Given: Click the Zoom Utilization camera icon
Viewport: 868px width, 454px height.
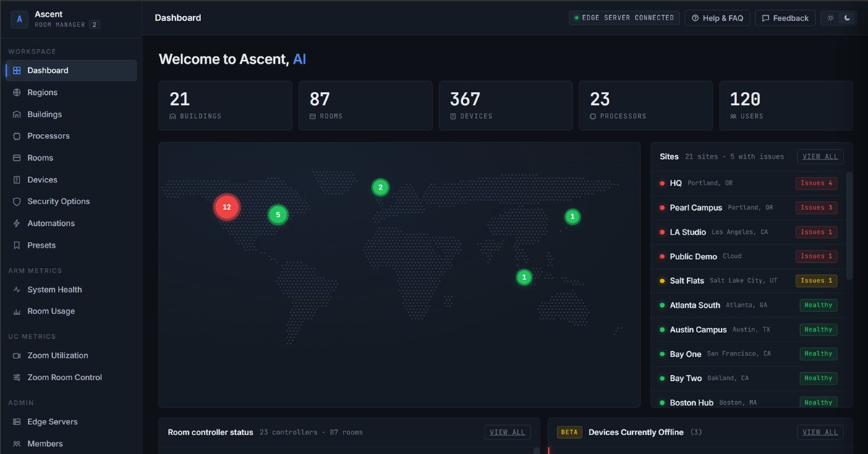Looking at the screenshot, I should (17, 356).
